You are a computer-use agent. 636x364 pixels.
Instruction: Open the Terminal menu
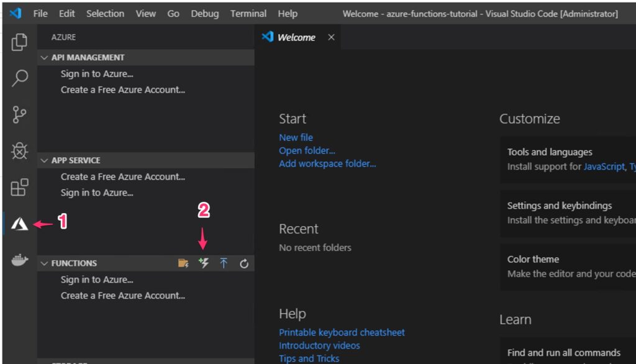248,13
